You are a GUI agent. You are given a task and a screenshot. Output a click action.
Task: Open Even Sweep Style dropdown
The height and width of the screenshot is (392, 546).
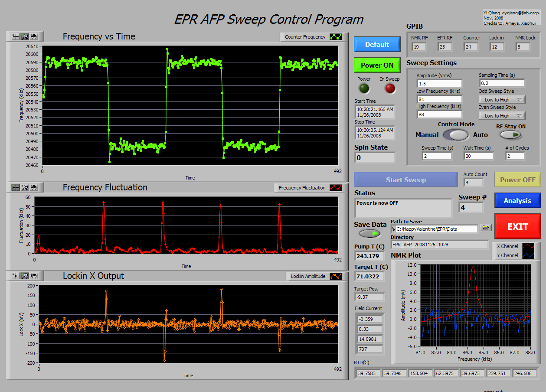[x=502, y=116]
